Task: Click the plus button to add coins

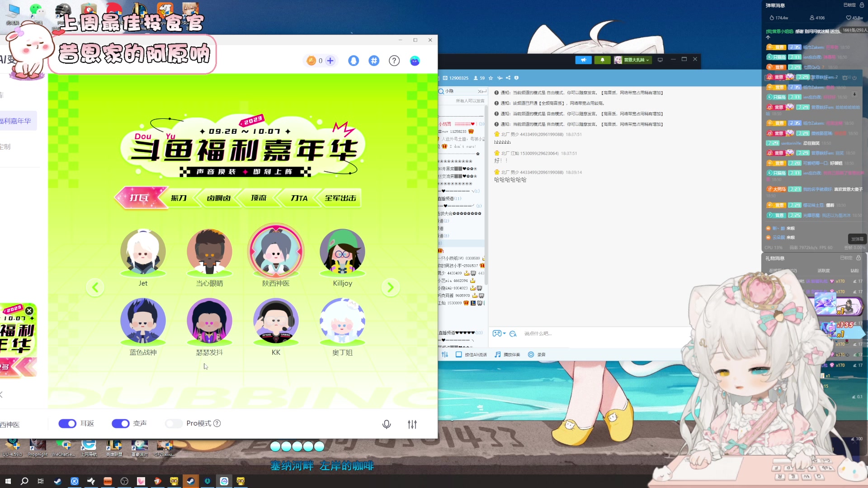Action: [x=330, y=60]
